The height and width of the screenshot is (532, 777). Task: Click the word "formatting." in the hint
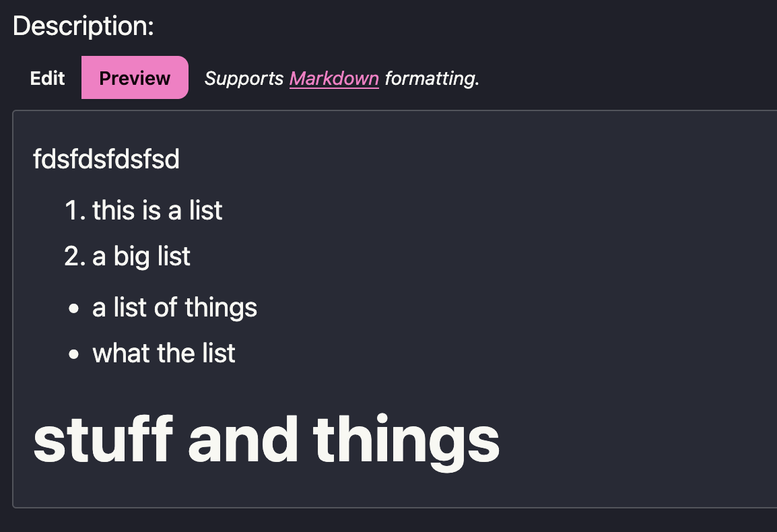[432, 78]
